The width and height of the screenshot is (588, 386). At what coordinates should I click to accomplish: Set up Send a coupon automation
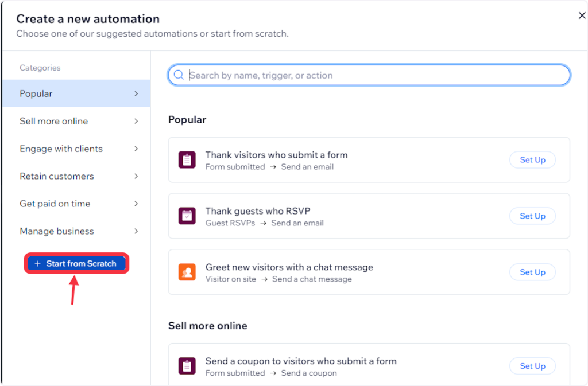532,366
